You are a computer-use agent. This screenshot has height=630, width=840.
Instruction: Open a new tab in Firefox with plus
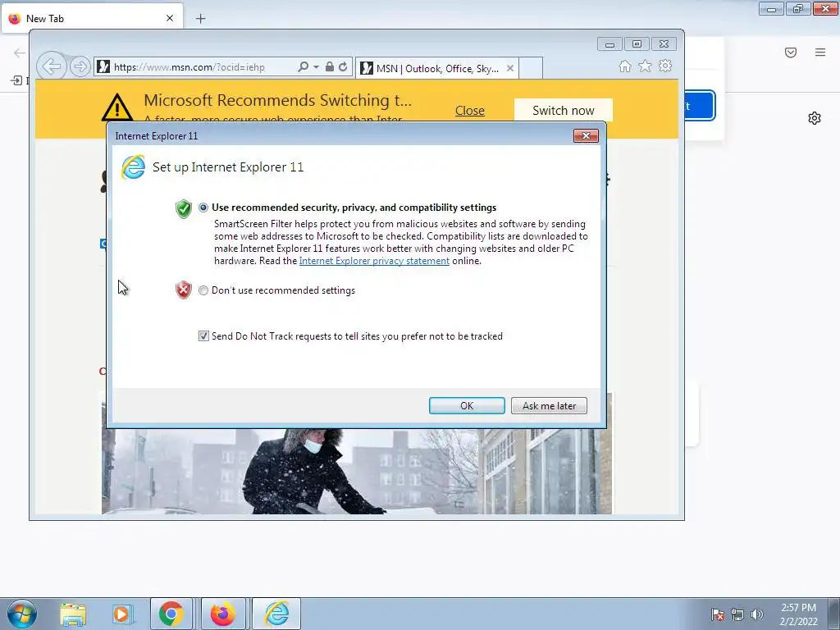pos(200,19)
